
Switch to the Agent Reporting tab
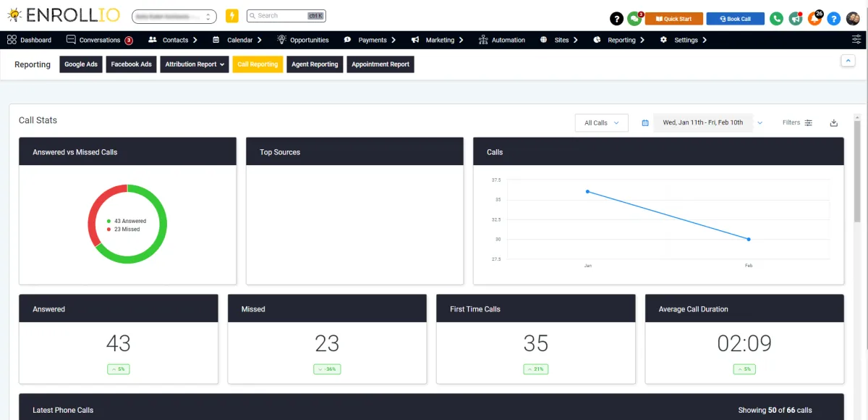pos(315,64)
